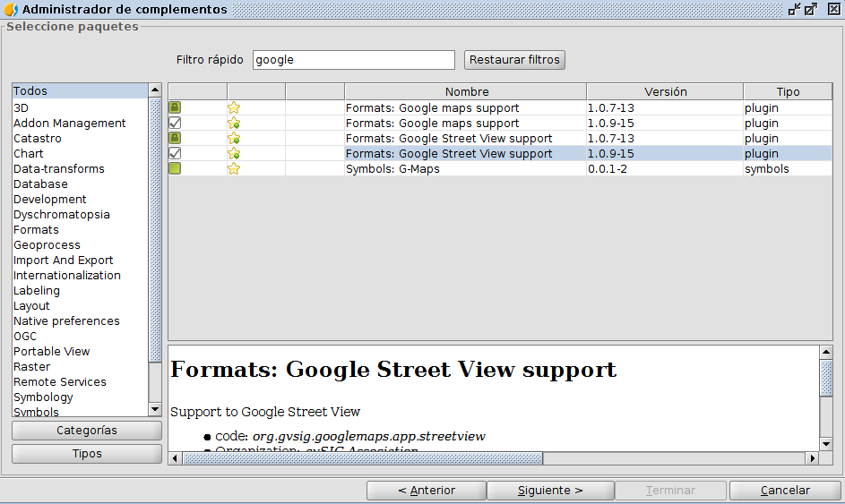Toggle checkbox for Google Street View support 1.0.9-15
This screenshot has height=504, width=845.
tap(175, 153)
